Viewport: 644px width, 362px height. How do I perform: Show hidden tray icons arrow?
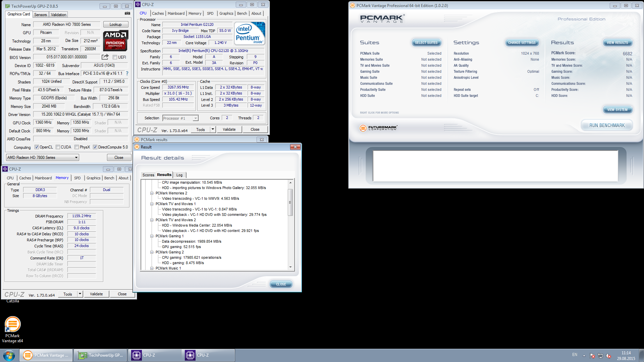click(584, 356)
